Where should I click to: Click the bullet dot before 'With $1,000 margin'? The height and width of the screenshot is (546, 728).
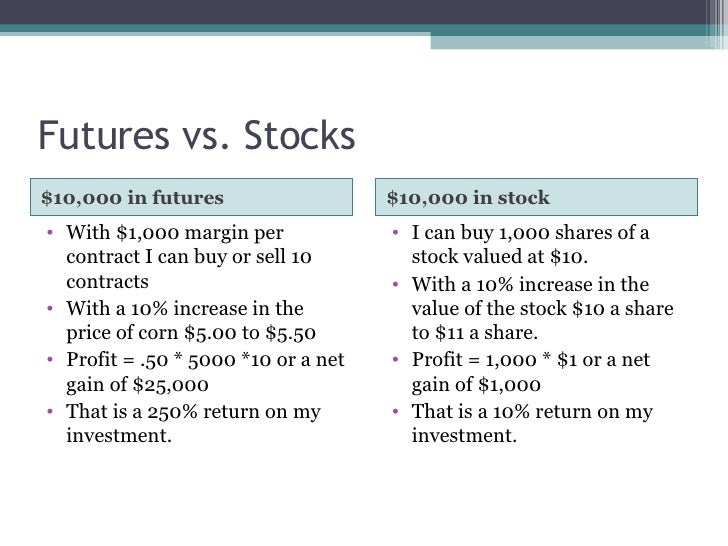[50, 232]
